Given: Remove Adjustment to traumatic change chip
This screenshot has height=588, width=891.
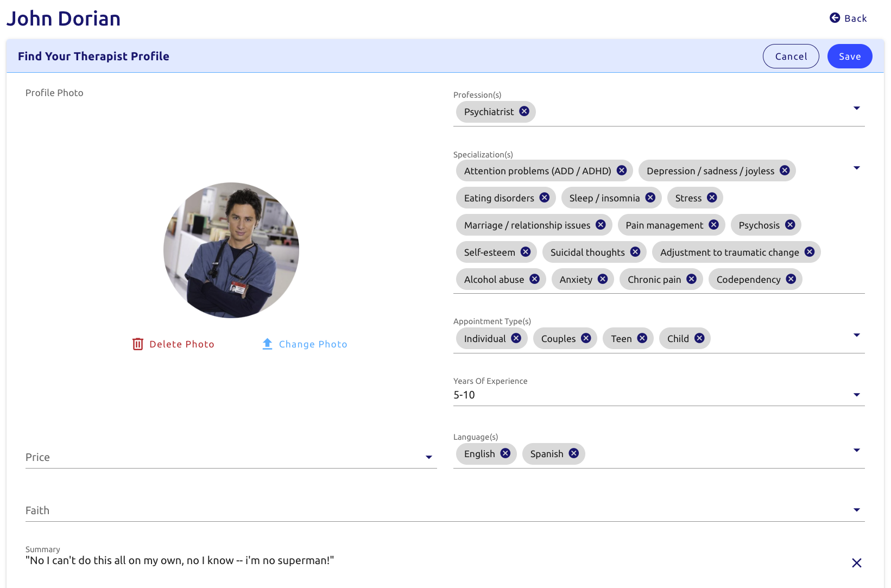Looking at the screenshot, I should coord(810,252).
